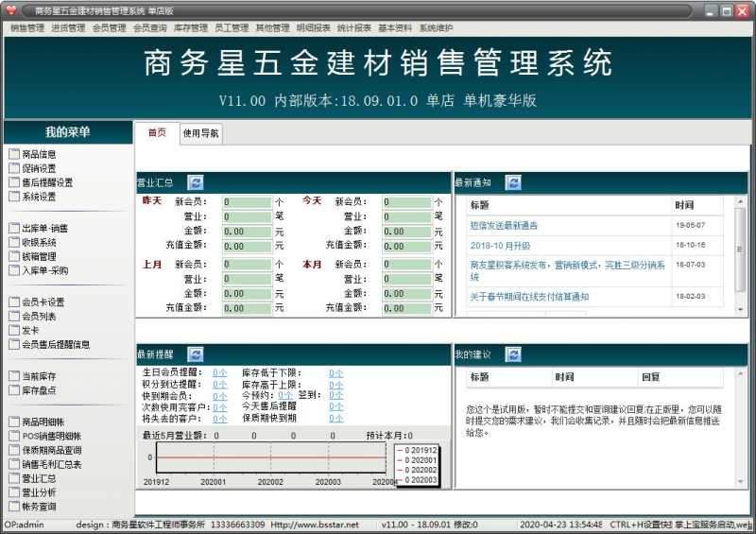Click last month's 营业 value field

248,279
